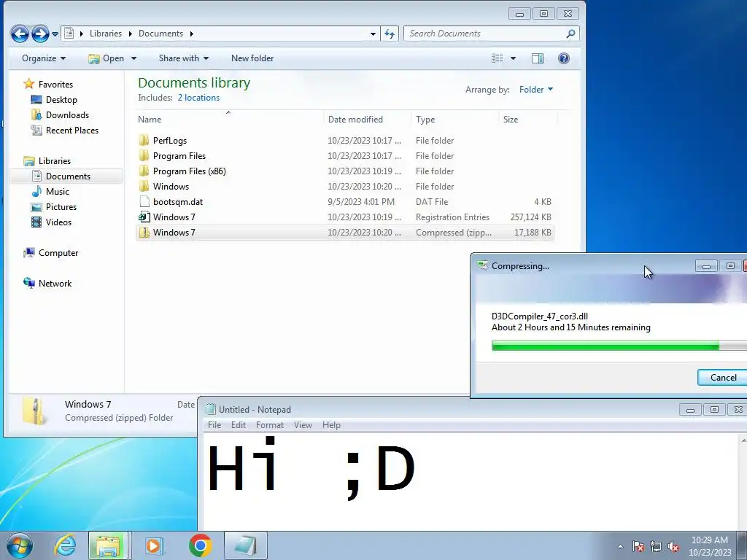Open Notepad View menu
The width and height of the screenshot is (747, 560).
click(x=303, y=425)
